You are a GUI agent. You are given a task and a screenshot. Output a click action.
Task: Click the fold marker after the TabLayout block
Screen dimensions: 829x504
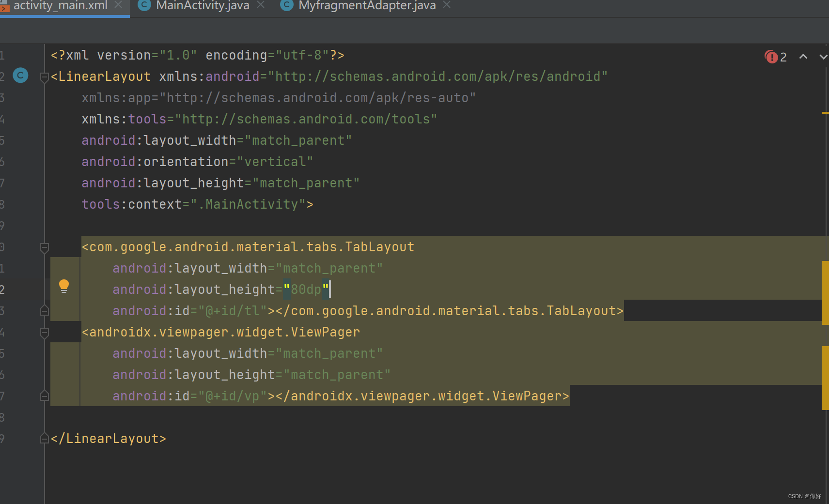pos(44,310)
